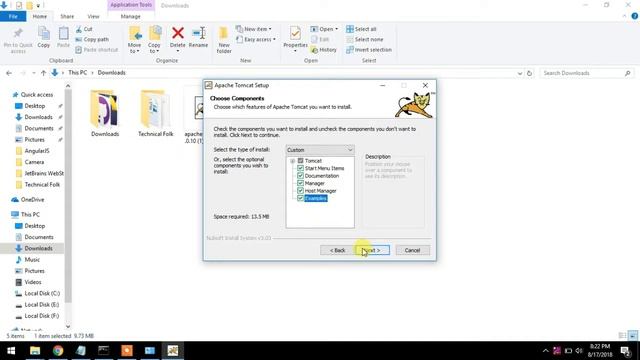640x360 pixels.
Task: Select OneDrive in navigation pane
Action: (32, 200)
